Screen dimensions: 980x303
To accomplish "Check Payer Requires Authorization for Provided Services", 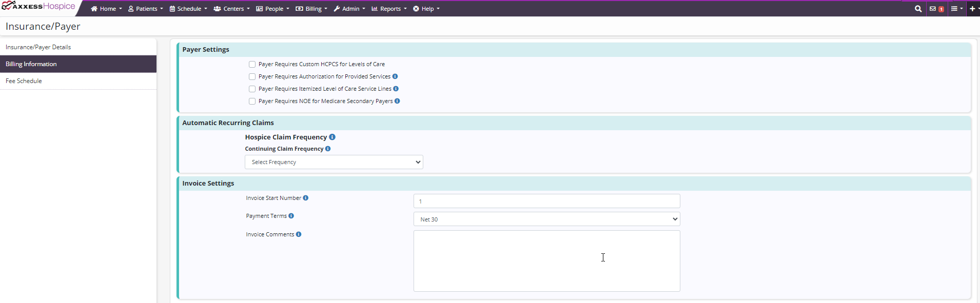I will click(252, 76).
